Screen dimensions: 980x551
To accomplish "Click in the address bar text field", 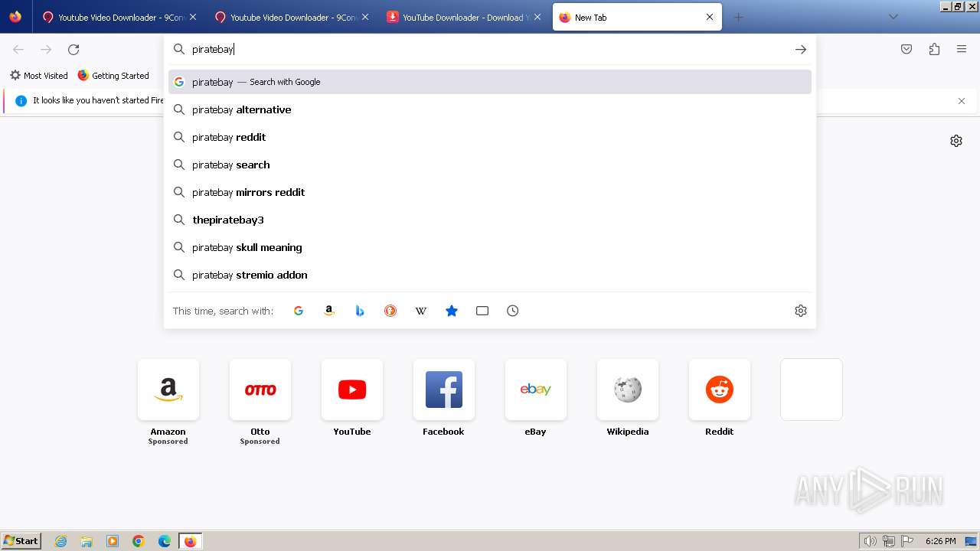I will (x=490, y=49).
